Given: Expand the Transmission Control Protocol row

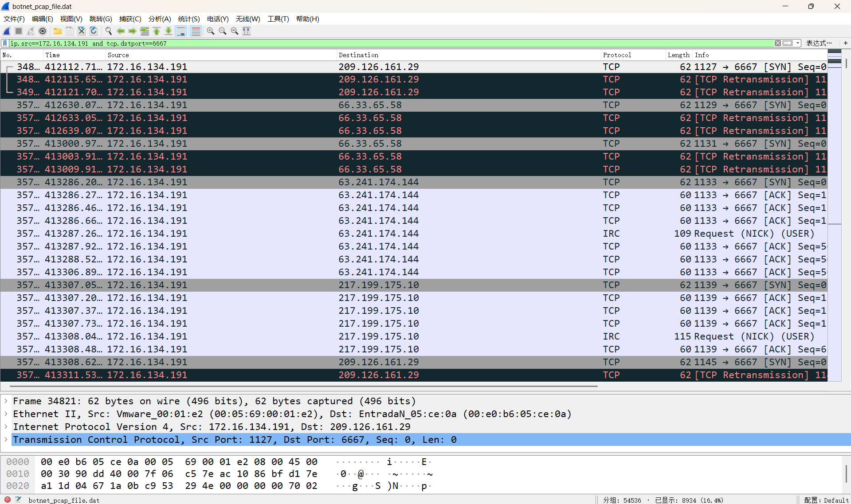Looking at the screenshot, I should click(x=6, y=440).
